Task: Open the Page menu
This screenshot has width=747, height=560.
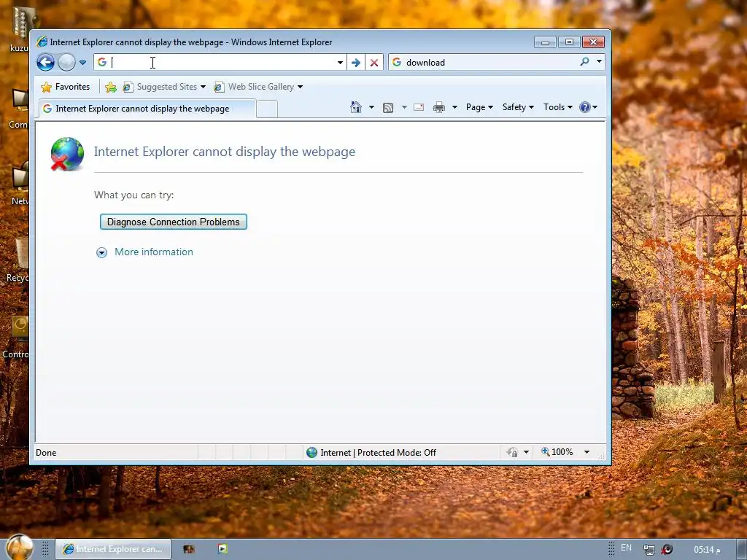Action: pyautogui.click(x=479, y=107)
